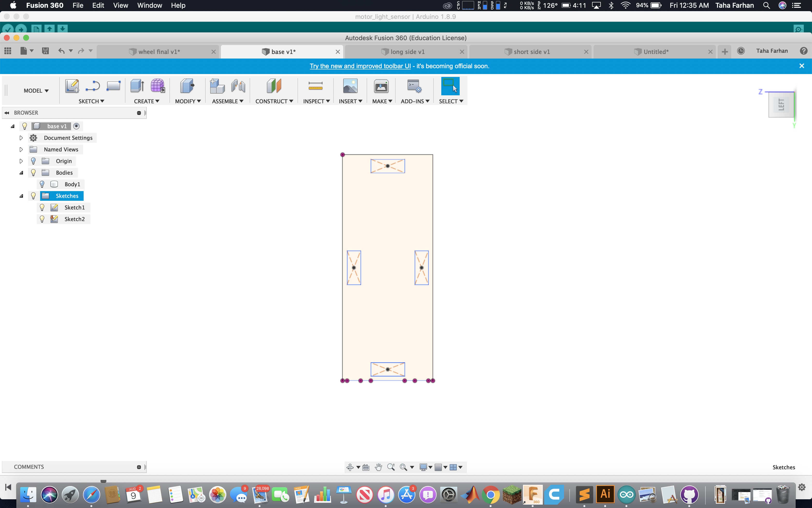Image resolution: width=812 pixels, height=508 pixels.
Task: Open the timeline settings gear
Action: tap(802, 487)
